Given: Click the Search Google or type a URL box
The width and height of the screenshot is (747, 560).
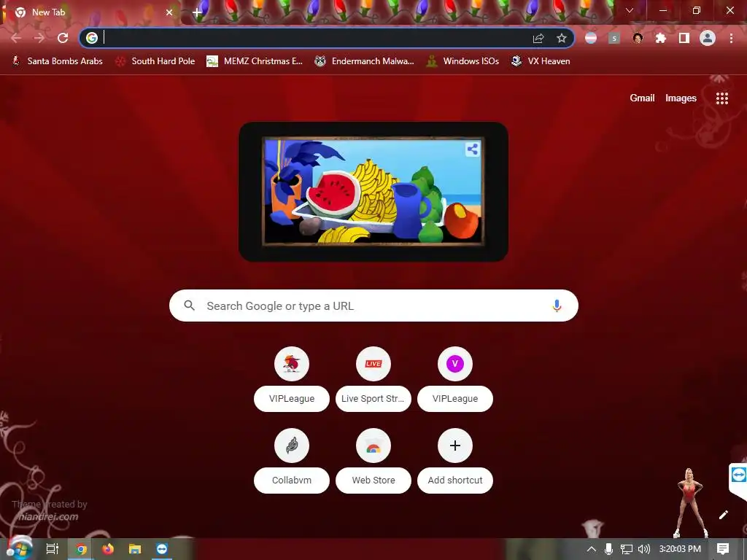Looking at the screenshot, I should [x=373, y=306].
